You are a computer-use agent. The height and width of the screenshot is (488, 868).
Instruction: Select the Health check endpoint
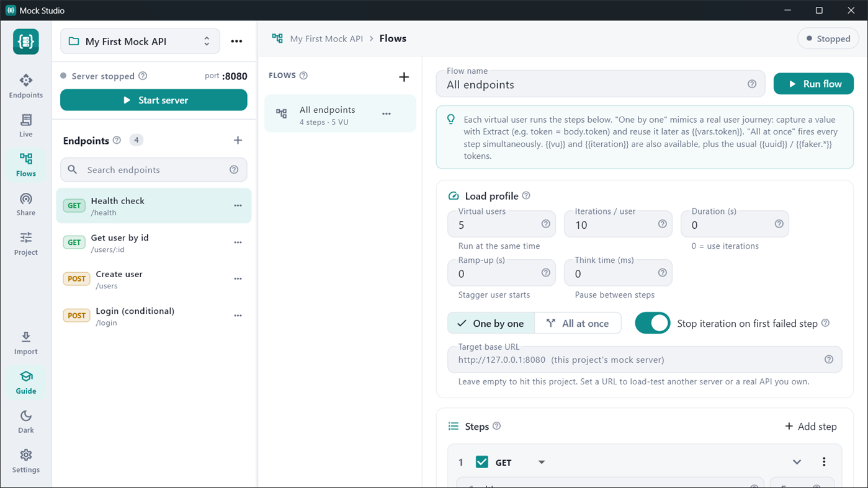tap(154, 206)
